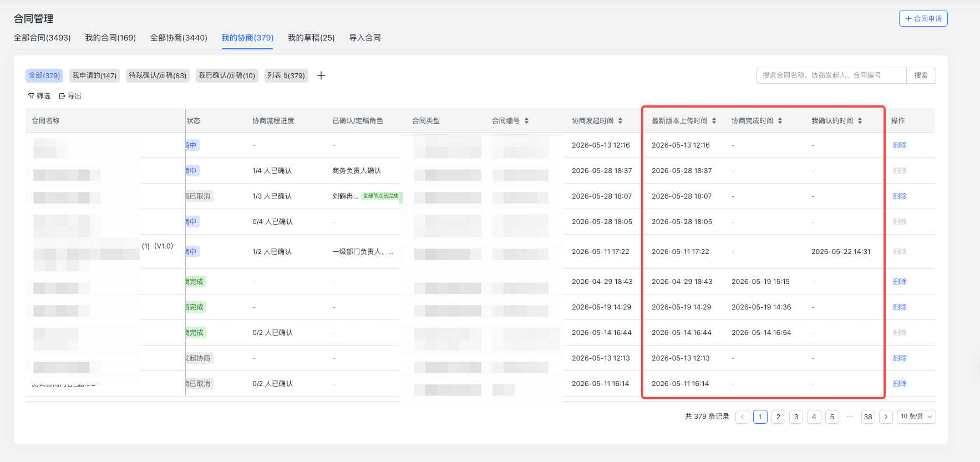This screenshot has height=462, width=980.
Task: Select 我的协商(379) tab
Action: coord(247,38)
